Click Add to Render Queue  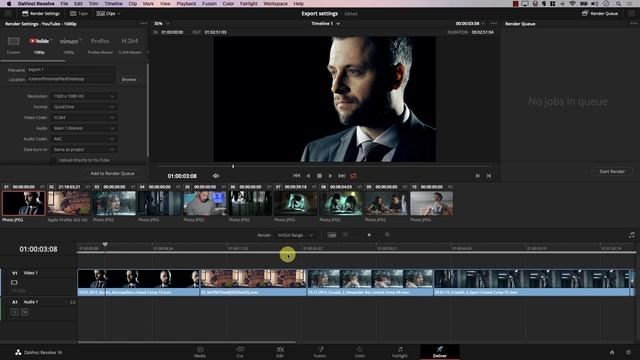[112, 173]
